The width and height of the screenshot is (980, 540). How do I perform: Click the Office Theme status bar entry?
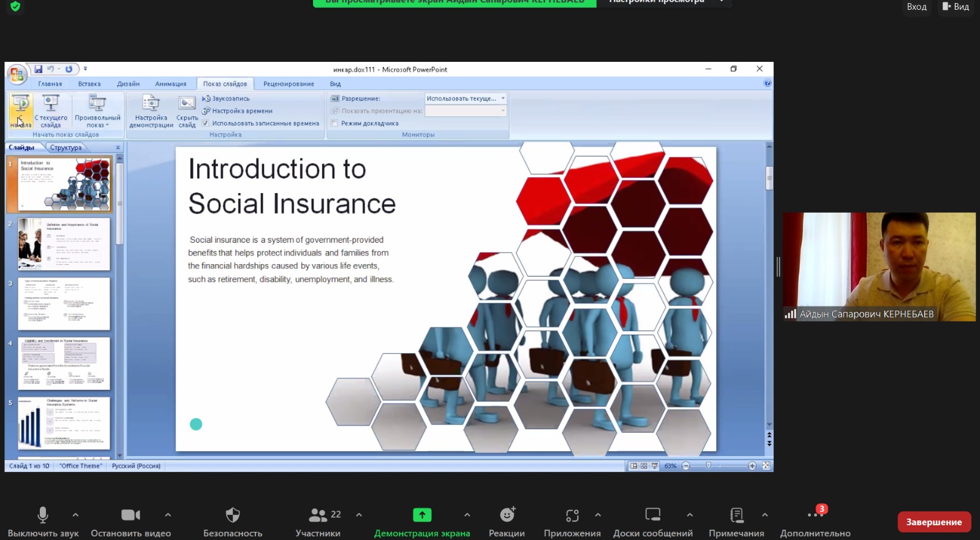coord(80,466)
